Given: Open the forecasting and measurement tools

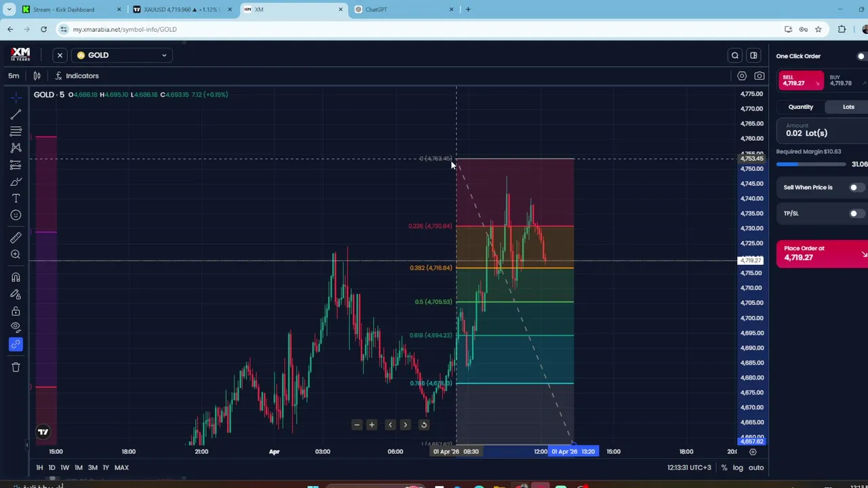Looking at the screenshot, I should click(x=16, y=165).
